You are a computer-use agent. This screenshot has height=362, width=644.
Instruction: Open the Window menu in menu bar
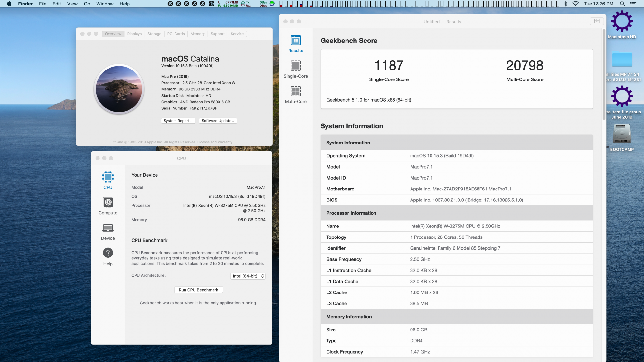coord(105,4)
